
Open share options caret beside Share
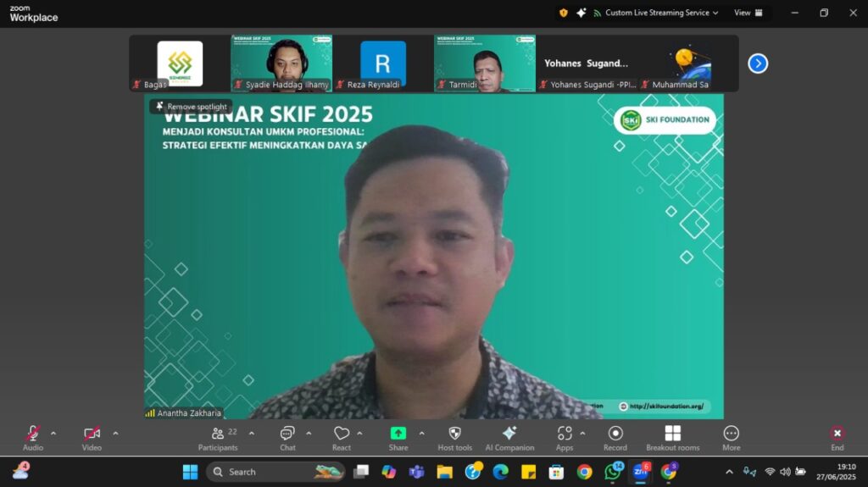coord(421,434)
